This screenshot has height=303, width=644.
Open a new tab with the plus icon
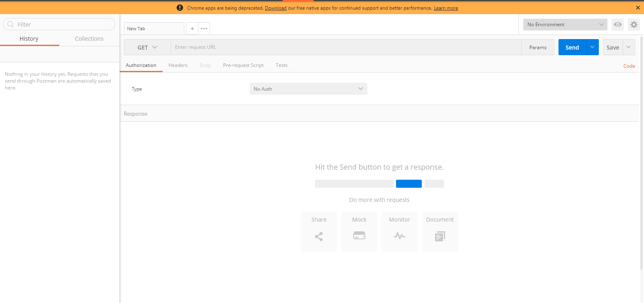[x=192, y=29]
